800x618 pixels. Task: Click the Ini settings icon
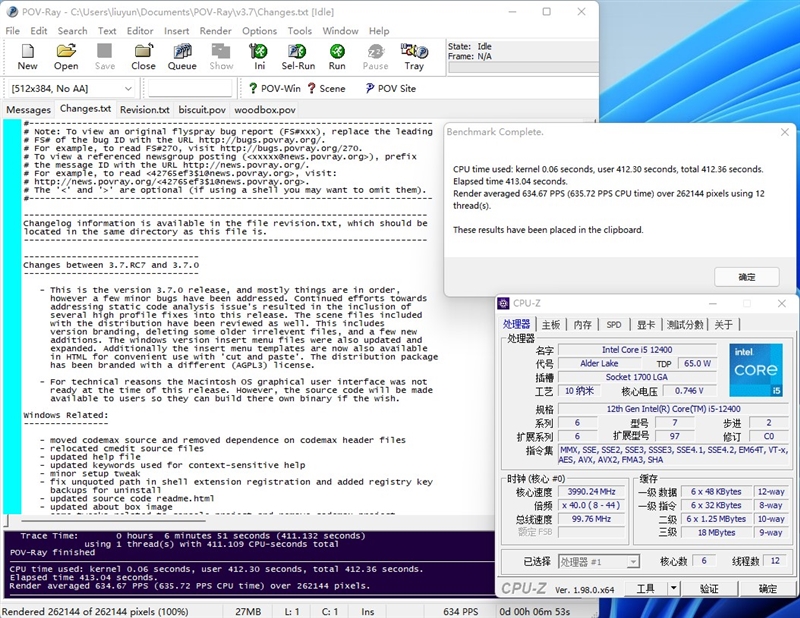[x=259, y=57]
